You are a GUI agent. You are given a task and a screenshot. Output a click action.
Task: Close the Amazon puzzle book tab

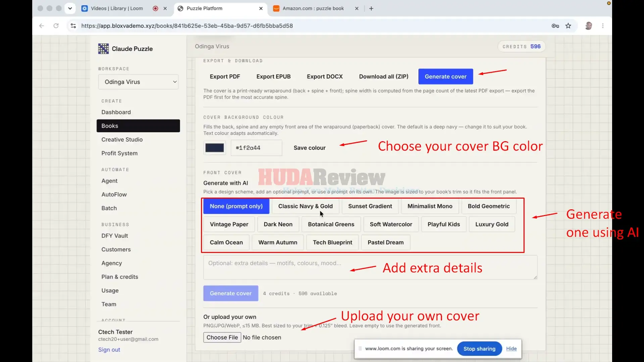[357, 8]
